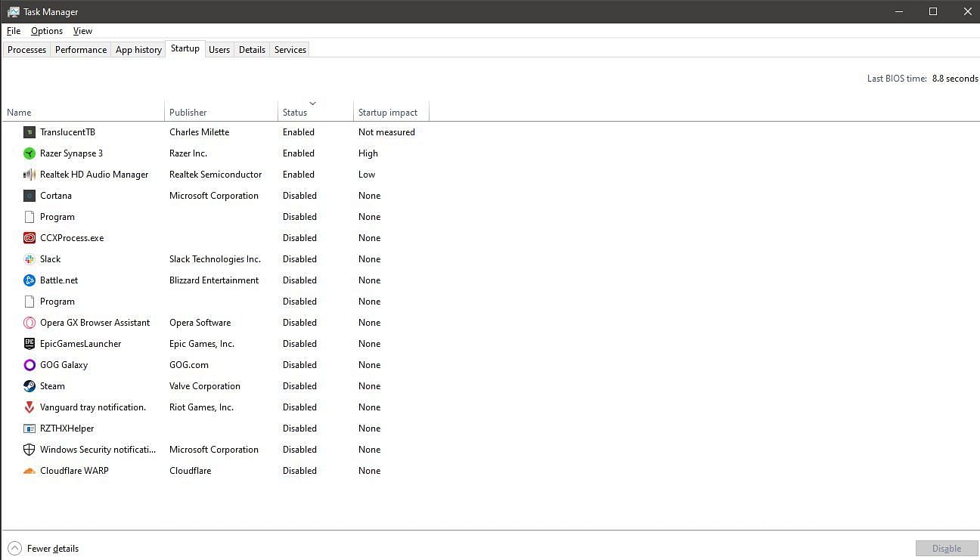Click the Steam icon
Viewport: 980px width, 560px height.
29,386
